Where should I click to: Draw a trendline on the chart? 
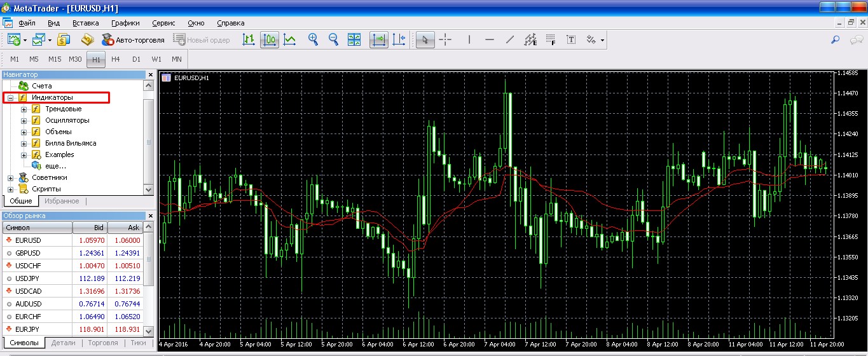pos(510,40)
